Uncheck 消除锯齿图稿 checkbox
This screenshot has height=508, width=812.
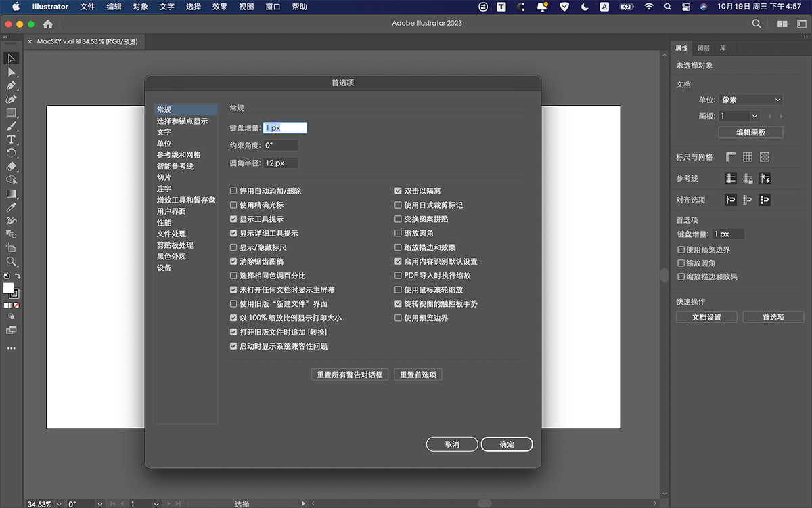[x=233, y=261]
